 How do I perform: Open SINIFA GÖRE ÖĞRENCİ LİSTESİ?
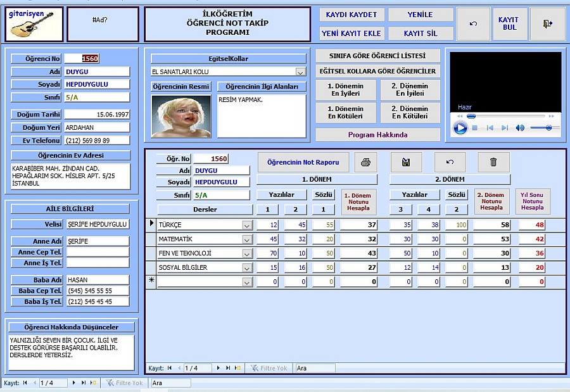pos(377,56)
